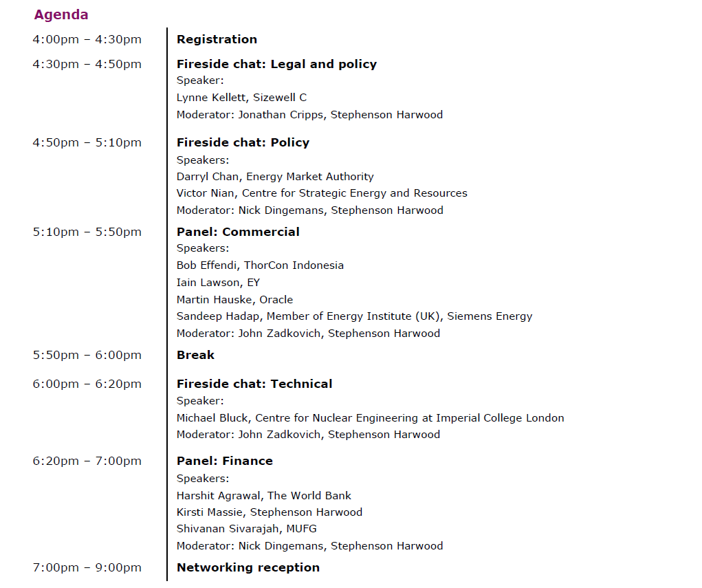Click the Agenda heading
This screenshot has height=588, width=702.
(x=61, y=14)
